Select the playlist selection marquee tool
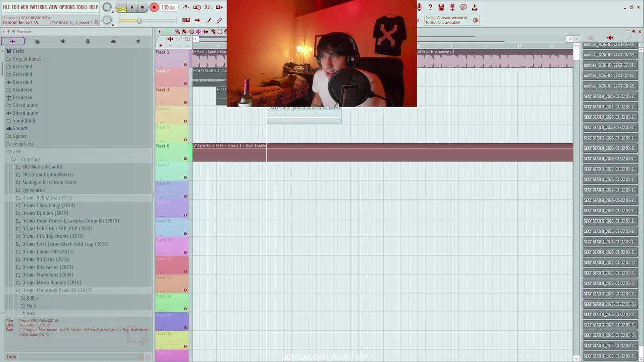Screen dimensions: 644x362 pyautogui.click(x=220, y=32)
